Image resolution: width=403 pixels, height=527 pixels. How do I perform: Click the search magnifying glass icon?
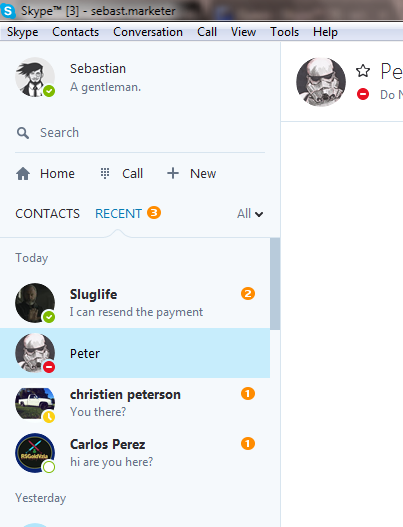click(x=23, y=133)
